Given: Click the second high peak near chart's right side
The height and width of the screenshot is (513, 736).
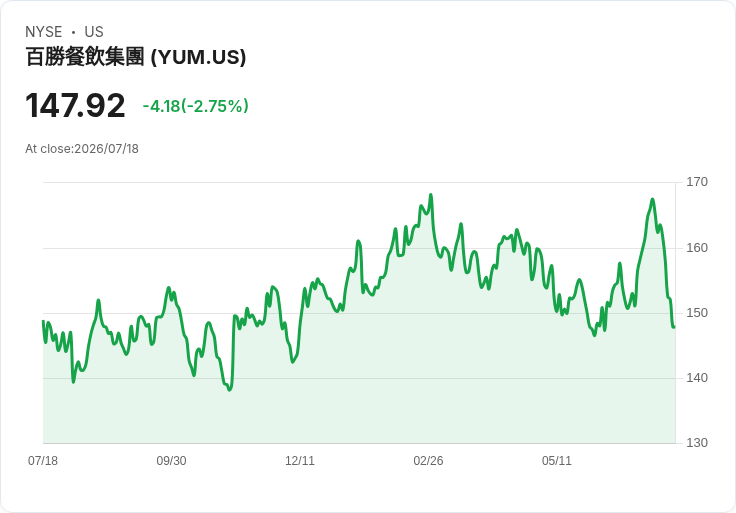Looking at the screenshot, I should point(652,199).
